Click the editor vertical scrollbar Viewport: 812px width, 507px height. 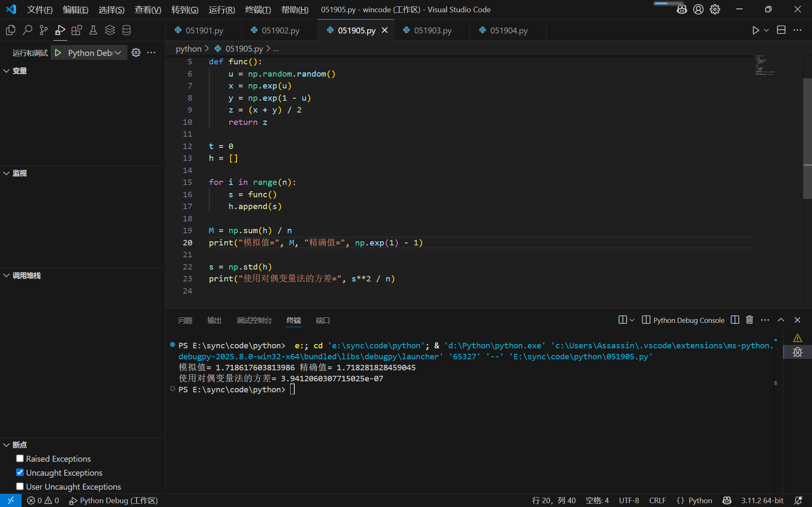pyautogui.click(x=807, y=140)
